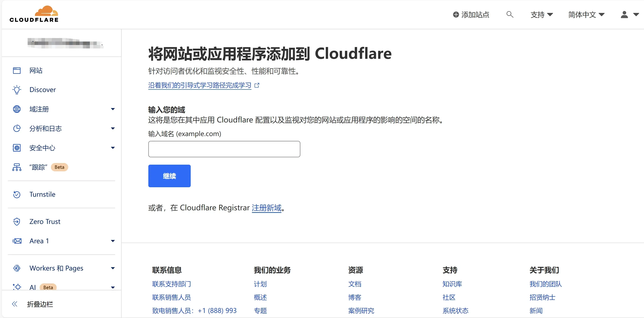Image resolution: width=644 pixels, height=318 pixels.
Task: Open the 简体中文 language dropdown
Action: point(586,15)
